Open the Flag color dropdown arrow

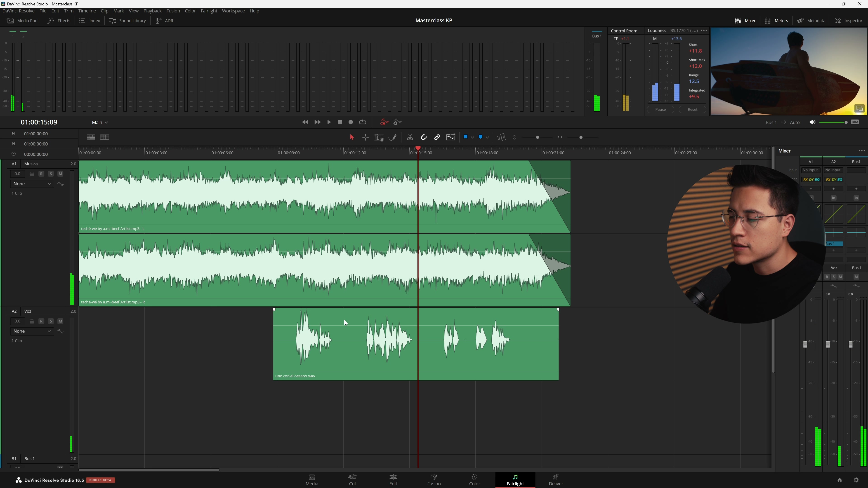[x=472, y=137]
